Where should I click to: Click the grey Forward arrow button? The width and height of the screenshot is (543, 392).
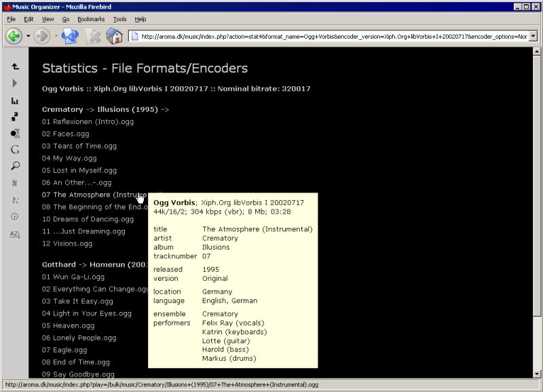[42, 36]
